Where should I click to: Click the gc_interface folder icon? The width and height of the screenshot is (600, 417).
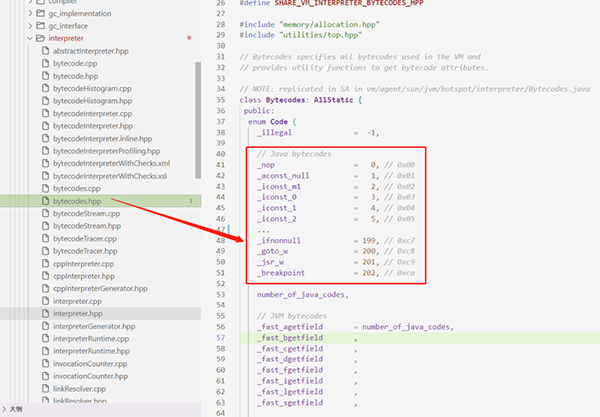pyautogui.click(x=40, y=26)
